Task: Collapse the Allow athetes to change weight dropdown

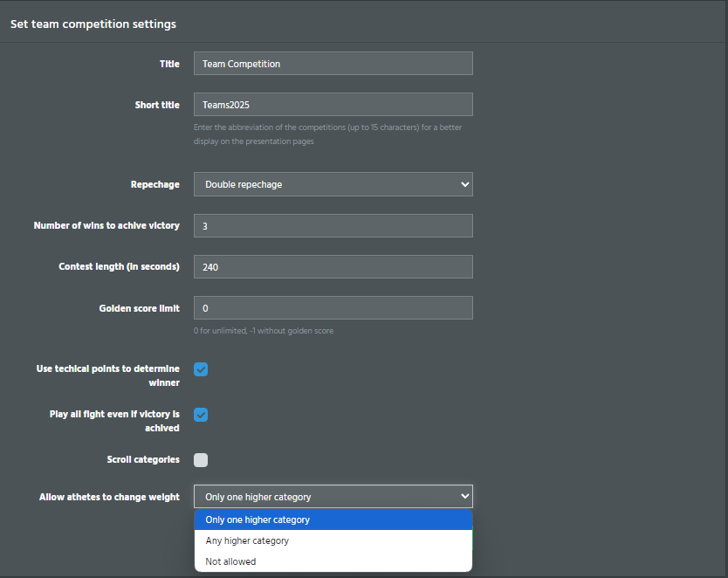Action: [333, 497]
